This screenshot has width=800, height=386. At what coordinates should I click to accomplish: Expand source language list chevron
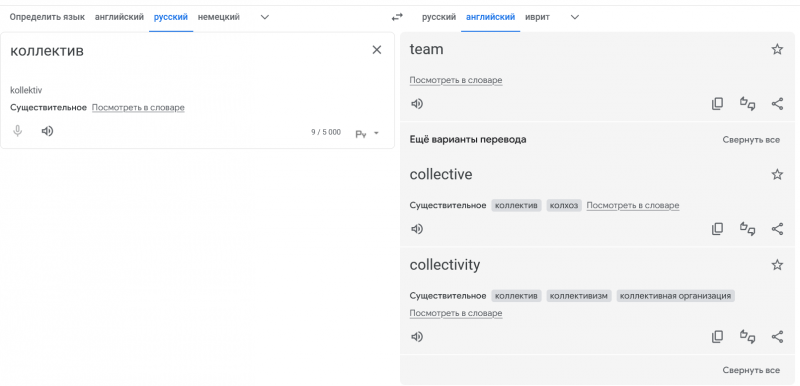coord(264,17)
